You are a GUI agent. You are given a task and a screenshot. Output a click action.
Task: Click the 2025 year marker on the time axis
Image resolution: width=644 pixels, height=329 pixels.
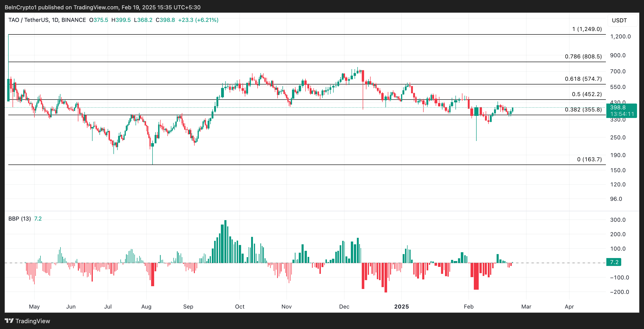pyautogui.click(x=401, y=306)
